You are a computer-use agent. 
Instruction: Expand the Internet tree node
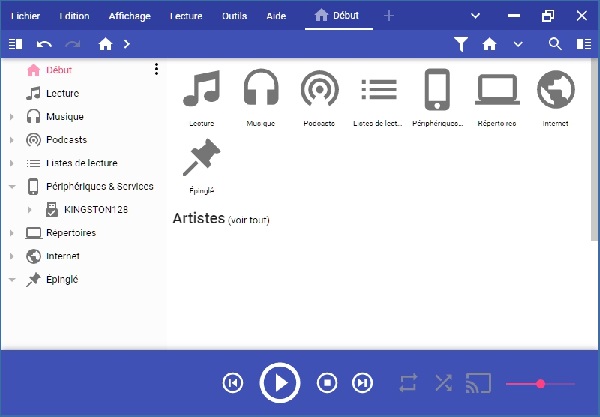[11, 256]
